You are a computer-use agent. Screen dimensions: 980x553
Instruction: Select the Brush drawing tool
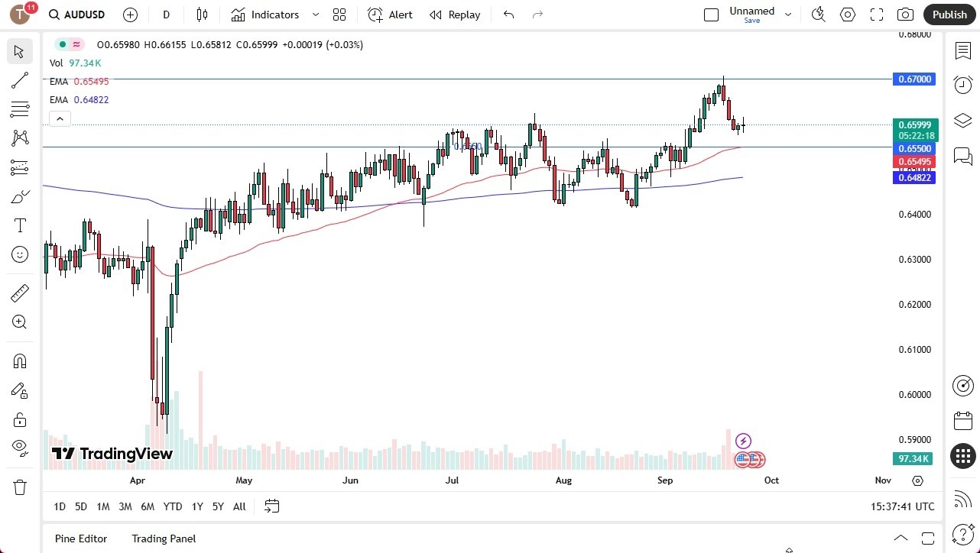click(x=19, y=196)
